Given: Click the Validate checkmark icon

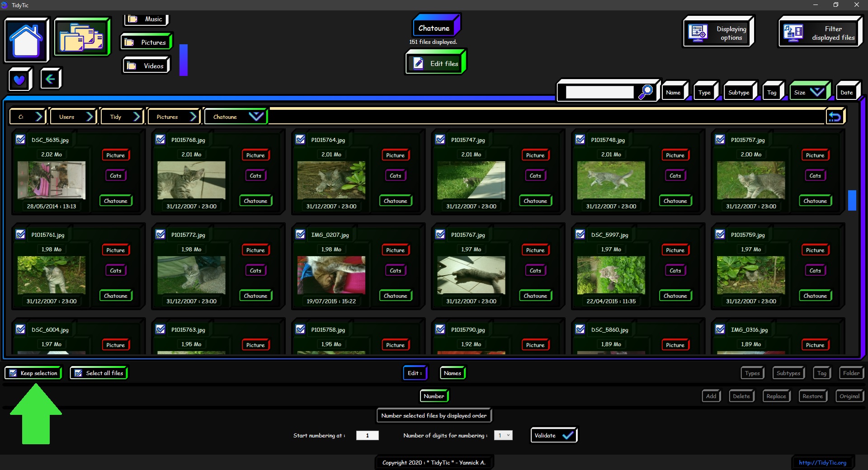Looking at the screenshot, I should pyautogui.click(x=568, y=435).
